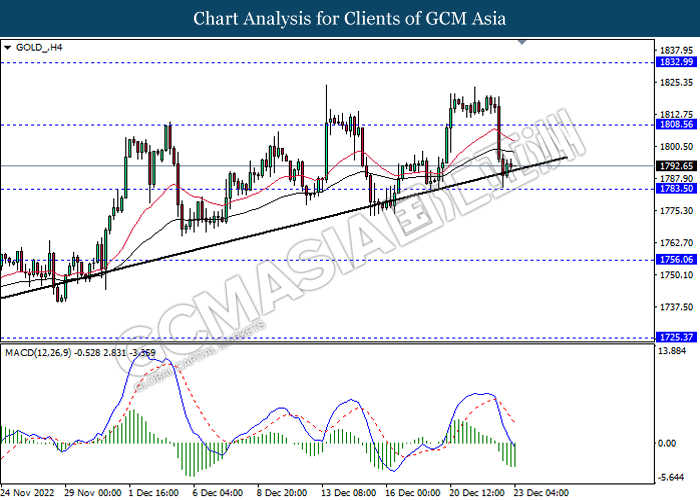This screenshot has height=500, width=700.
Task: Click the 6 Dec 04:00 time label
Action: click(217, 493)
